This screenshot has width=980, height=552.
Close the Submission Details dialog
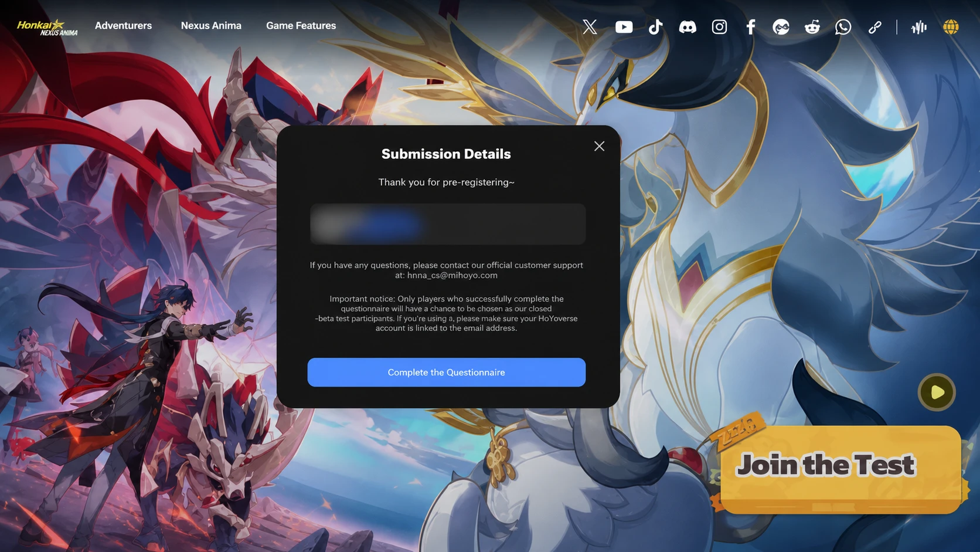(599, 146)
